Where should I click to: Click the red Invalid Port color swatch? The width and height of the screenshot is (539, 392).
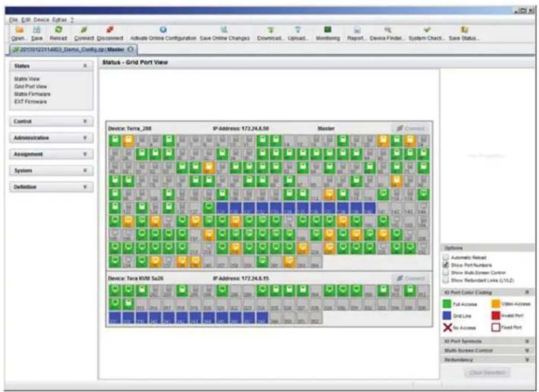tap(496, 316)
